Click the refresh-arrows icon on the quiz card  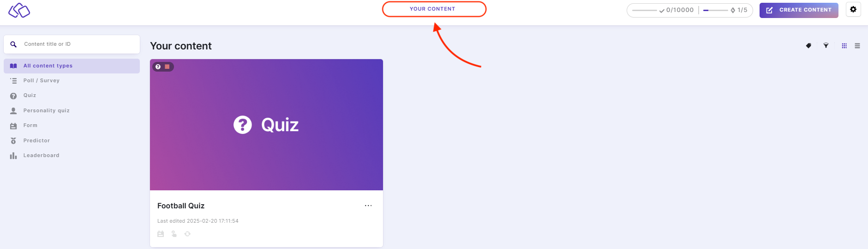pos(187,234)
